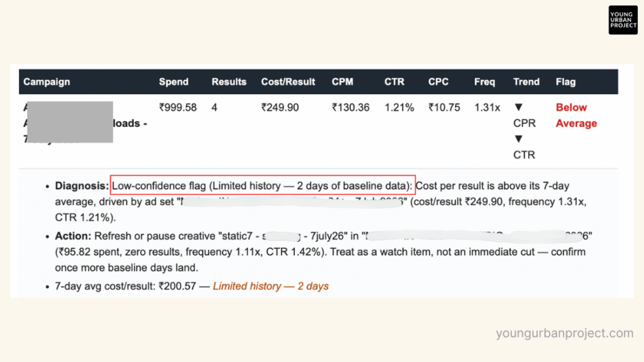644x362 pixels.
Task: Select the results value 4
Action: tap(214, 107)
